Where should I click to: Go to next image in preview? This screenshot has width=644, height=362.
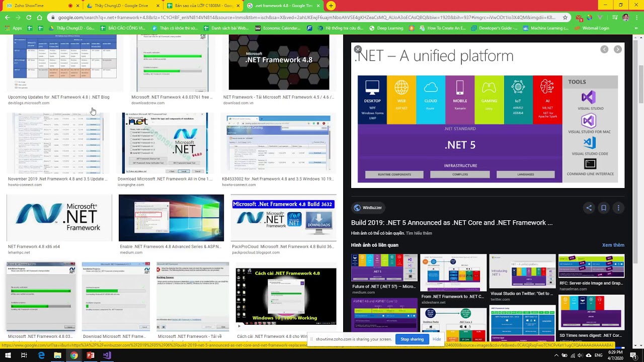(x=618, y=49)
